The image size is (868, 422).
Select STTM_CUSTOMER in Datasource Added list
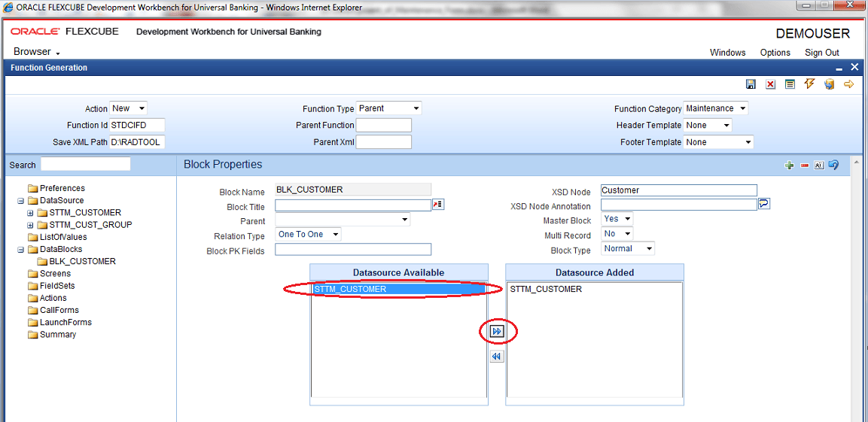(546, 289)
